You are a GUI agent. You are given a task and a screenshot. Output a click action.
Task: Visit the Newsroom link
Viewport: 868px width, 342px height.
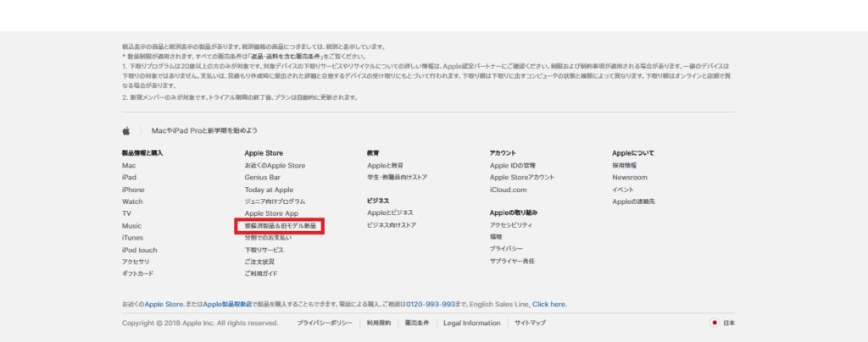(x=630, y=178)
